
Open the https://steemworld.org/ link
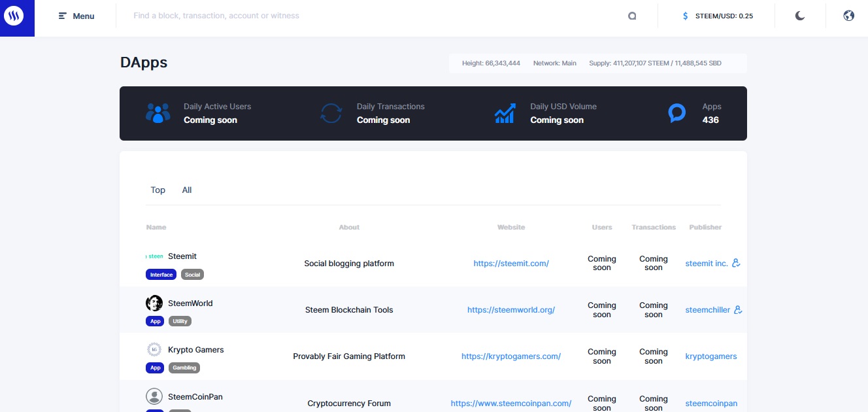coord(511,310)
